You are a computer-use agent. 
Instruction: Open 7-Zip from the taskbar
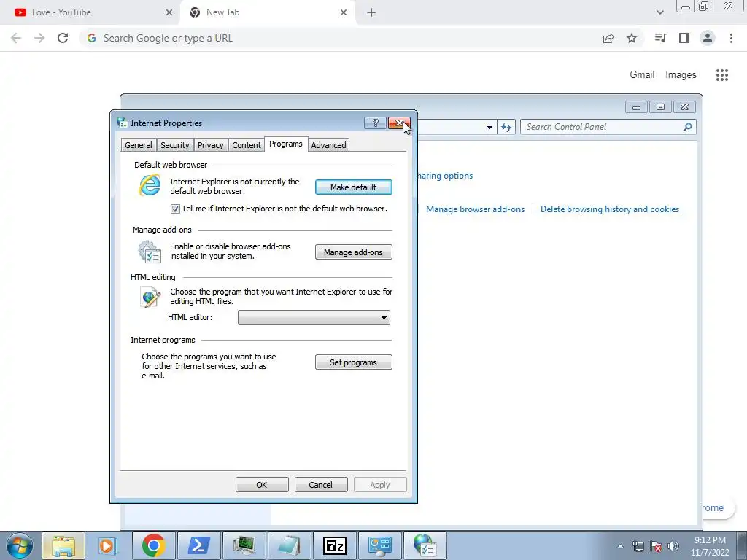(334, 545)
